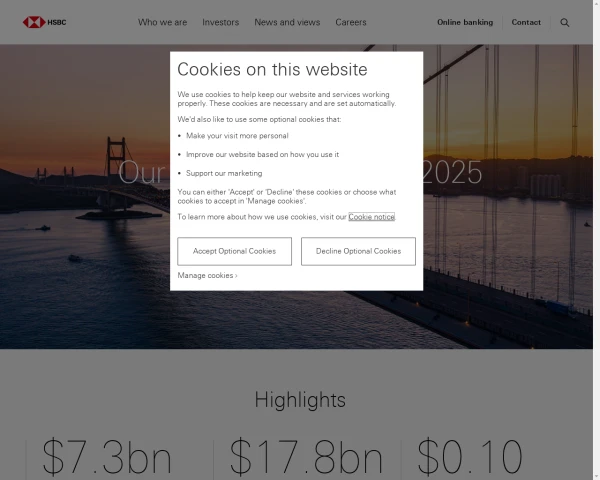Click the $17.8bn figure
This screenshot has height=480, width=600.
click(306, 457)
